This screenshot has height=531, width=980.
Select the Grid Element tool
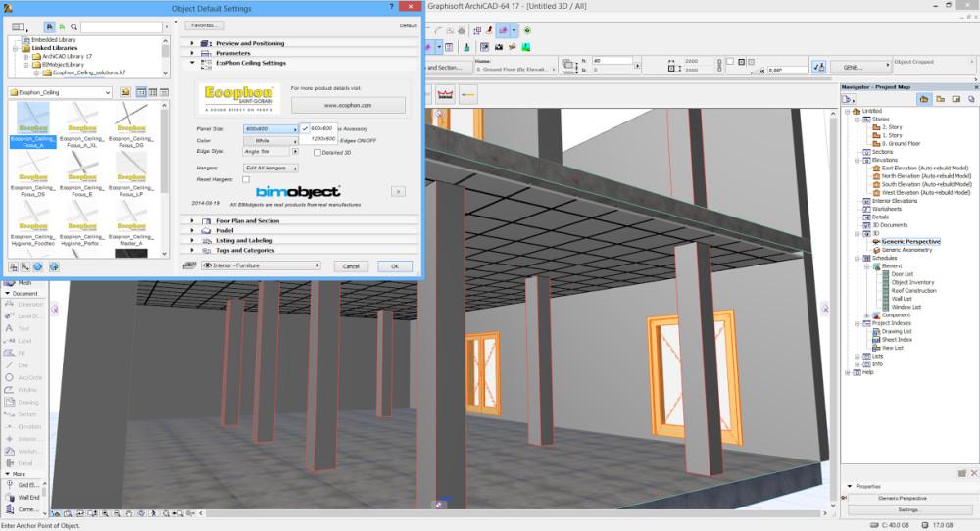click(23, 485)
